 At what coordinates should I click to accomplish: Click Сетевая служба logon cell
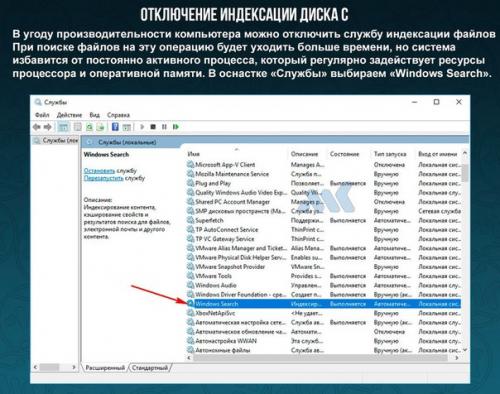point(439,211)
